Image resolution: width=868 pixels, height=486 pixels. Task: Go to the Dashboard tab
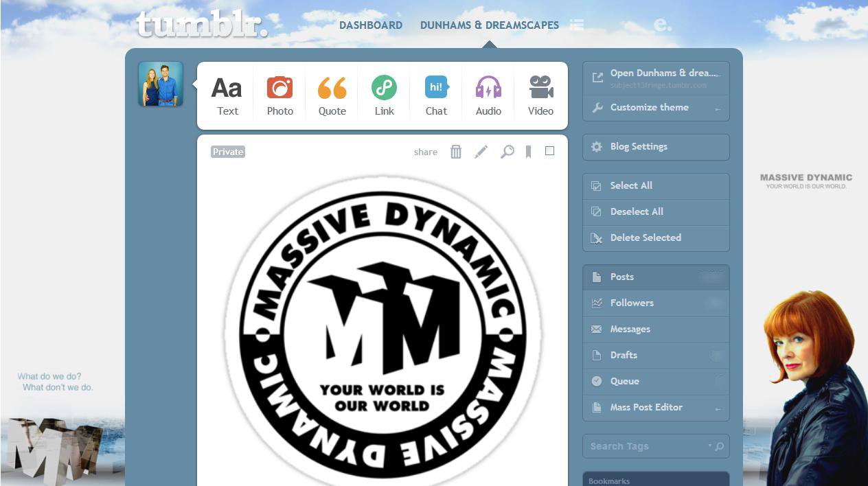[371, 25]
